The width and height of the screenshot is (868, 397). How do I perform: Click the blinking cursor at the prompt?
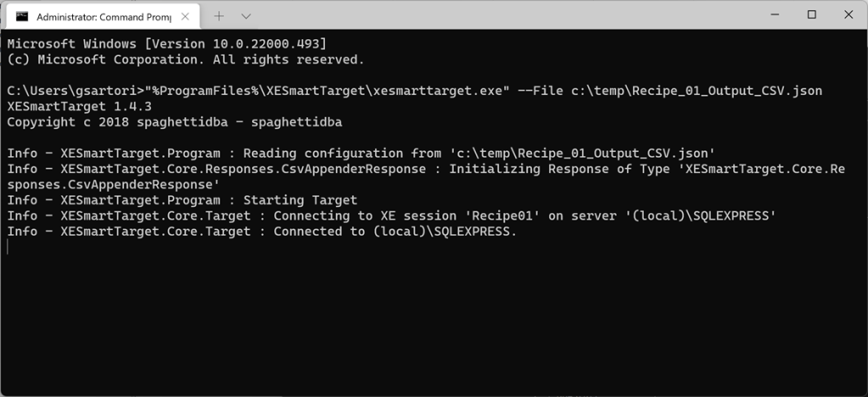(x=8, y=247)
